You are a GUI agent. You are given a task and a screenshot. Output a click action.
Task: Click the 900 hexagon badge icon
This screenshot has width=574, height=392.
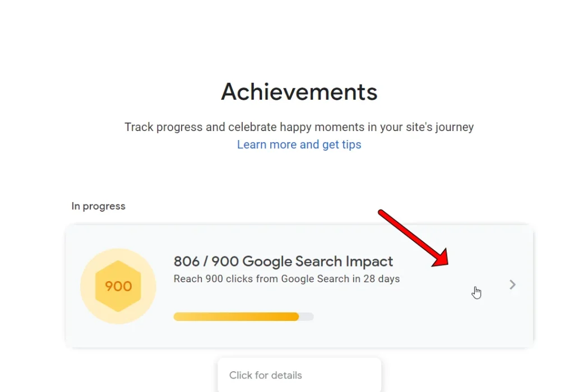pos(118,286)
